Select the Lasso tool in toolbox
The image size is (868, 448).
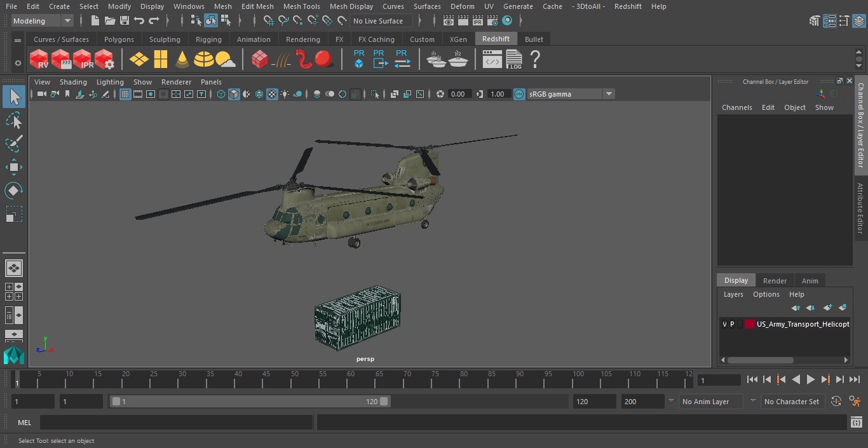pos(14,121)
